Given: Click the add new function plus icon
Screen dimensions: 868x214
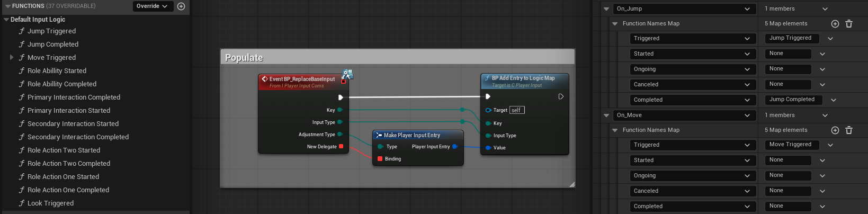Looking at the screenshot, I should pos(181,6).
